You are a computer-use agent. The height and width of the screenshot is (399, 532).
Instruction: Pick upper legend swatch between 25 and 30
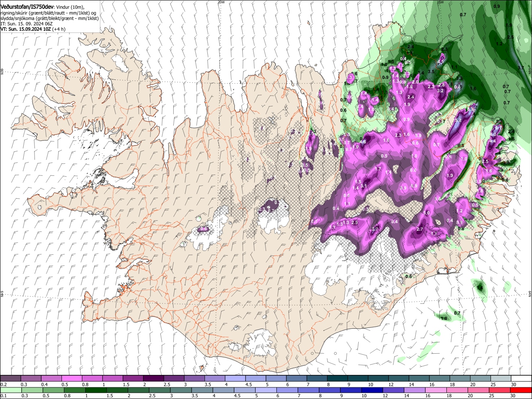coord(500,378)
